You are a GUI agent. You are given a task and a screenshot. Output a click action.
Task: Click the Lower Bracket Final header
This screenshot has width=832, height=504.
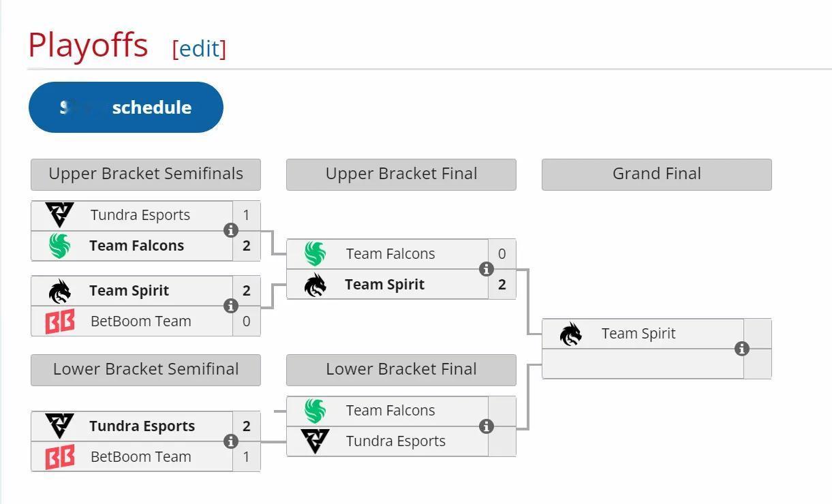tap(401, 370)
